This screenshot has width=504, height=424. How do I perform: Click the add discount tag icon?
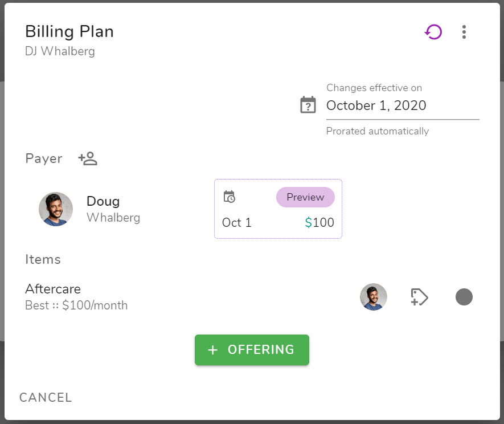(x=419, y=297)
